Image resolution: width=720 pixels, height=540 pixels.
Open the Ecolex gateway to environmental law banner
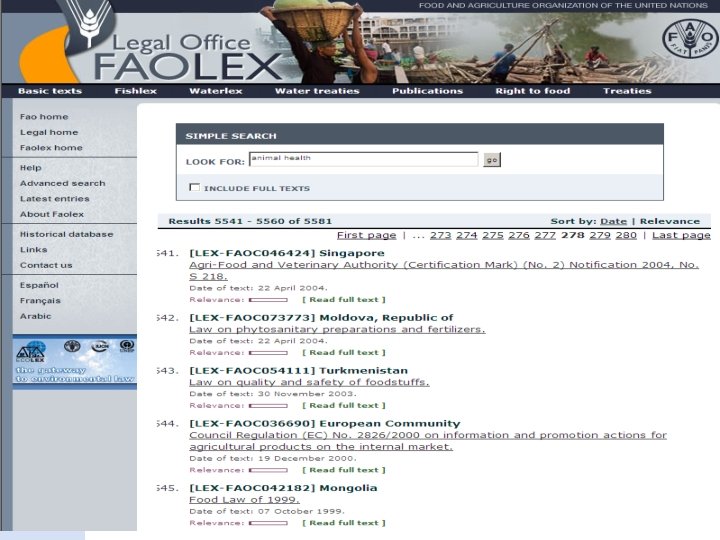75,362
